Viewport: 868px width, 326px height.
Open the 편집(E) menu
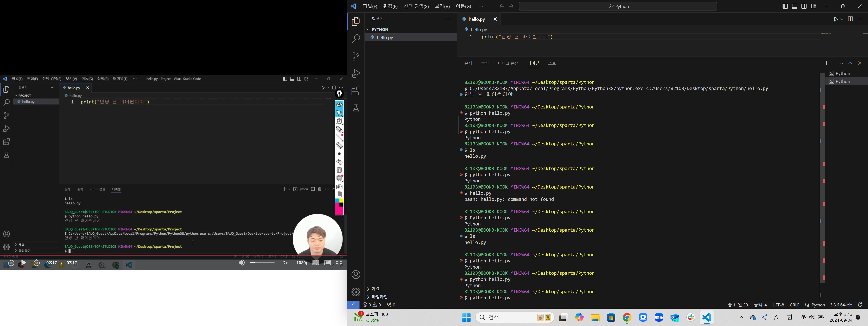(390, 6)
